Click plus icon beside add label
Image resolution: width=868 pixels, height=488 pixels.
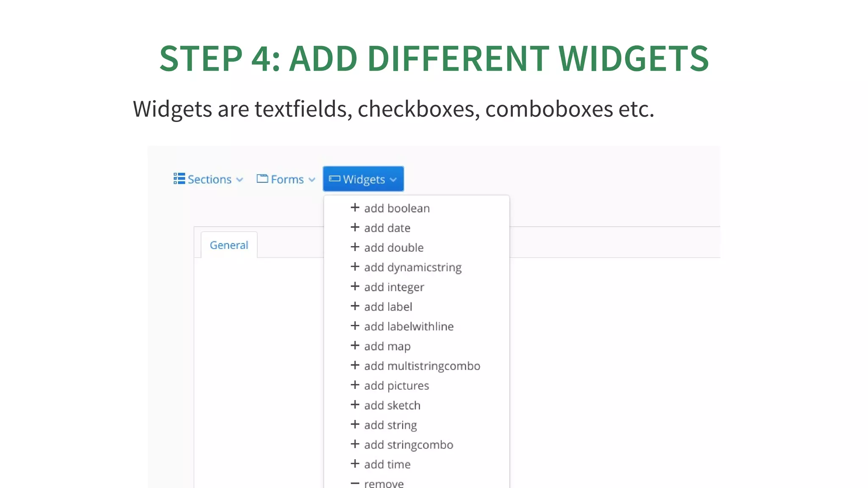355,306
